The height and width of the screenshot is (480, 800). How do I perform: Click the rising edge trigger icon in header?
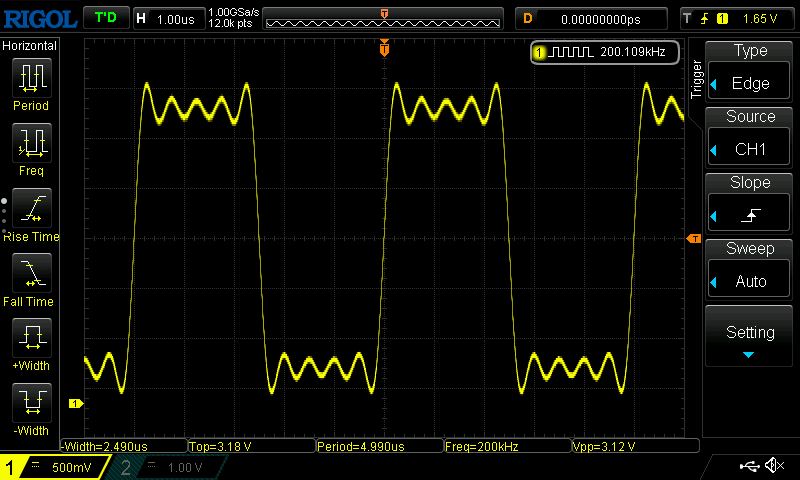(705, 19)
